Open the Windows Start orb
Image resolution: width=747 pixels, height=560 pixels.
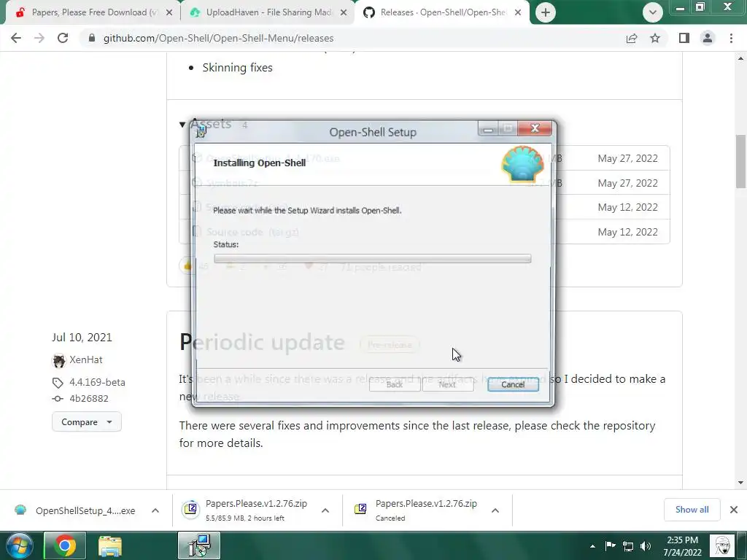tap(20, 545)
